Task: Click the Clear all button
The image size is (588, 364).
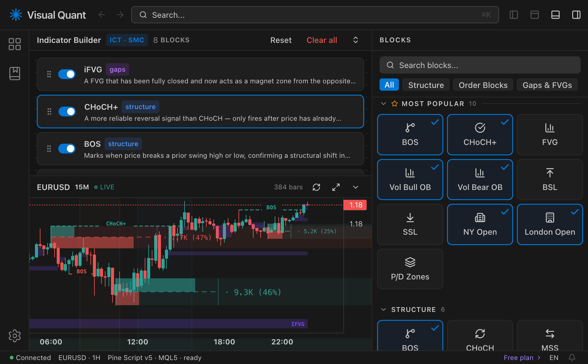Action: tap(322, 40)
